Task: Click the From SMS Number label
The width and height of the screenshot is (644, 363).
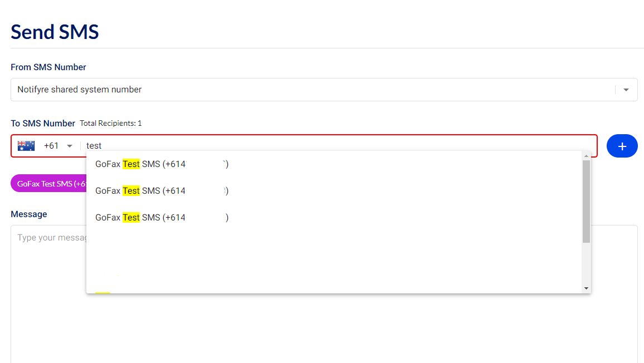Action: click(x=48, y=67)
